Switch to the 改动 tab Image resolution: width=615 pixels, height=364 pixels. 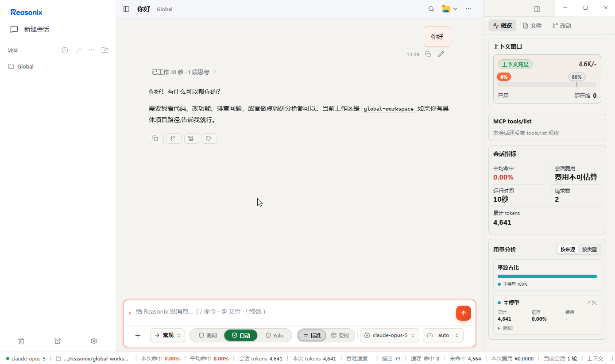(562, 26)
